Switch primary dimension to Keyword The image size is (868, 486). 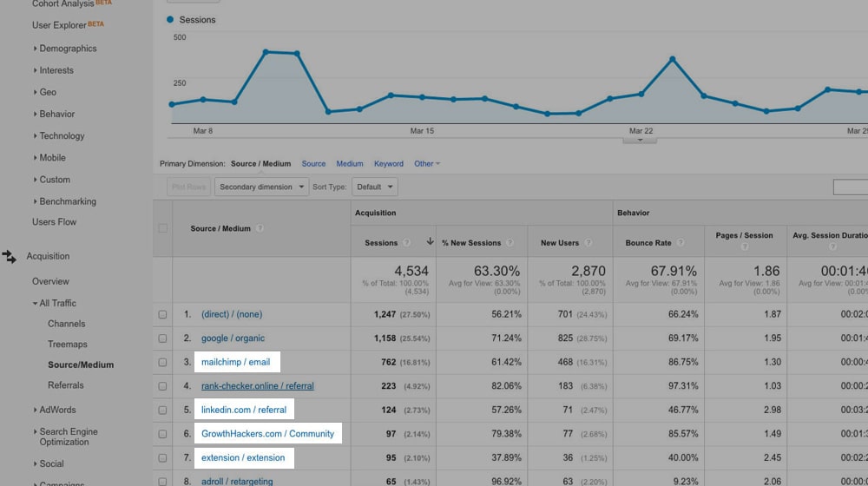[389, 164]
